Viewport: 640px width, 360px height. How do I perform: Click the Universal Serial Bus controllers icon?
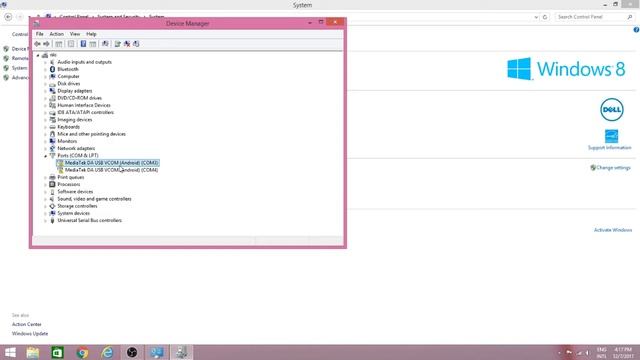52,220
